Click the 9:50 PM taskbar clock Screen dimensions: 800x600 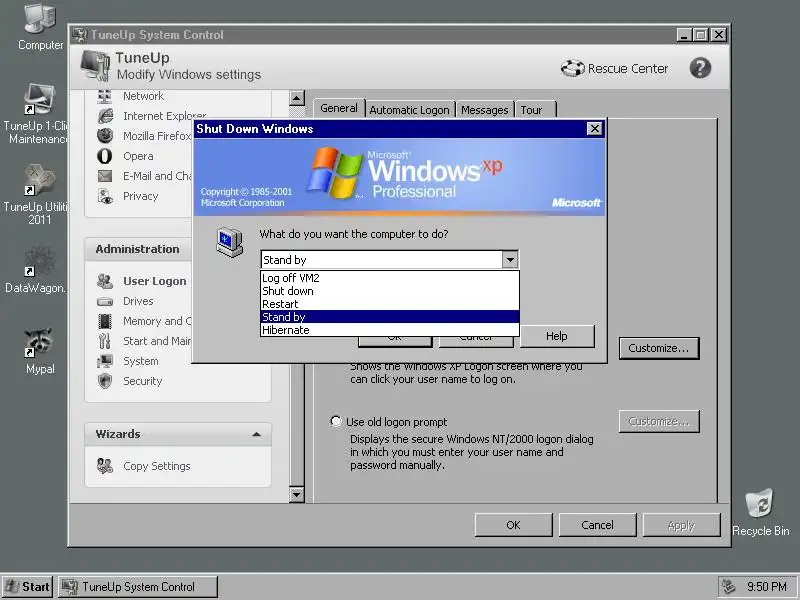(767, 587)
